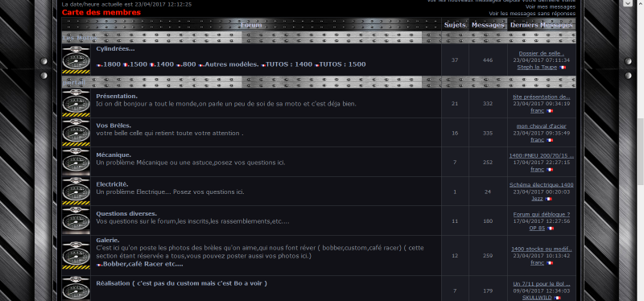
Task: Click the speedometer icon beside Cylindrées forum
Action: pyautogui.click(x=76, y=60)
